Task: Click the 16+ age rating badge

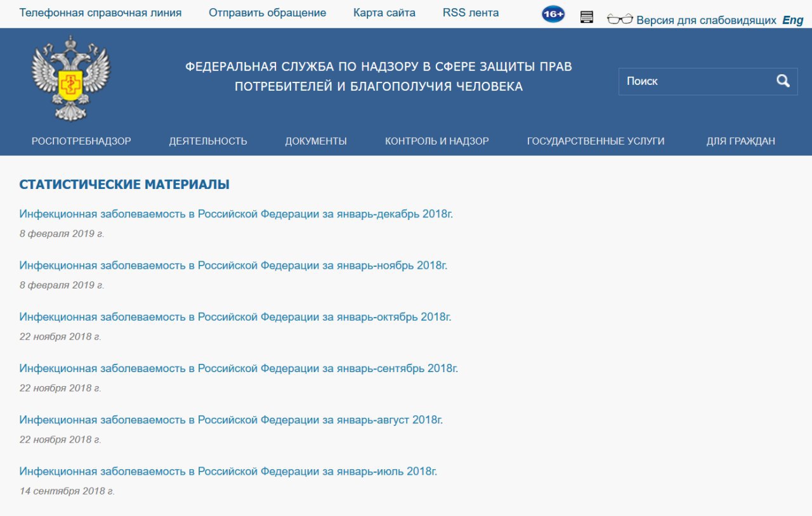Action: 553,14
